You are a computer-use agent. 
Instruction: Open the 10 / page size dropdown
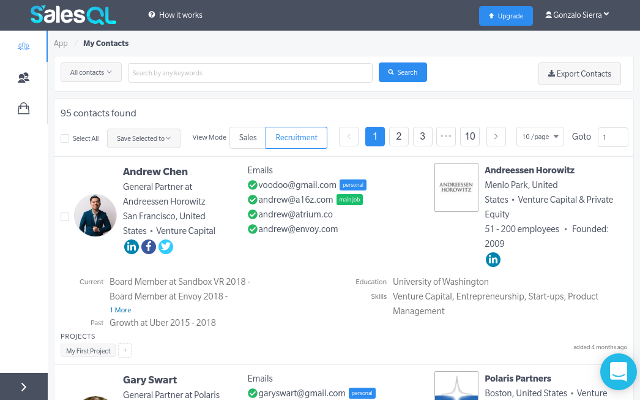(x=540, y=137)
